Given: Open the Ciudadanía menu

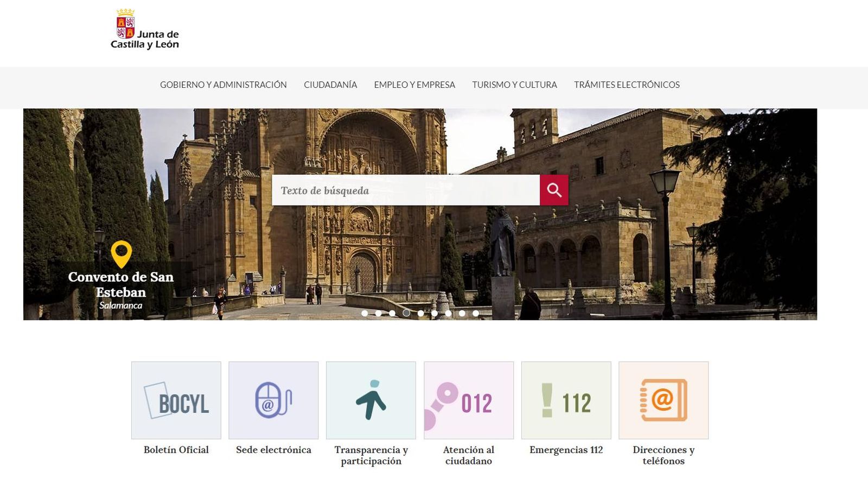Looking at the screenshot, I should point(330,85).
